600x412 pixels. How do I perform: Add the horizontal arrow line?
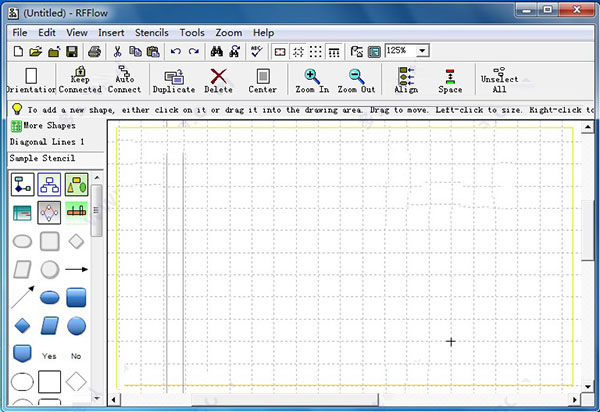[77, 270]
